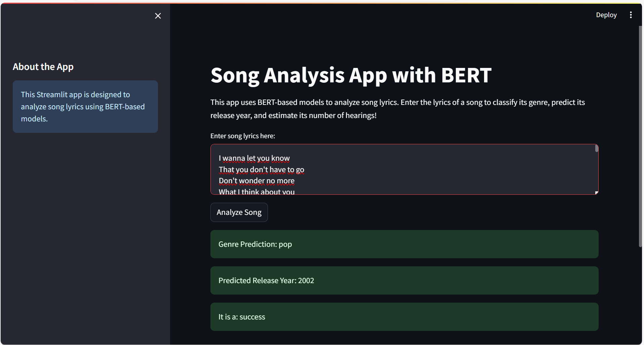644x345 pixels.
Task: Click the lyric line 'Don't wonder no more'
Action: tap(256, 181)
